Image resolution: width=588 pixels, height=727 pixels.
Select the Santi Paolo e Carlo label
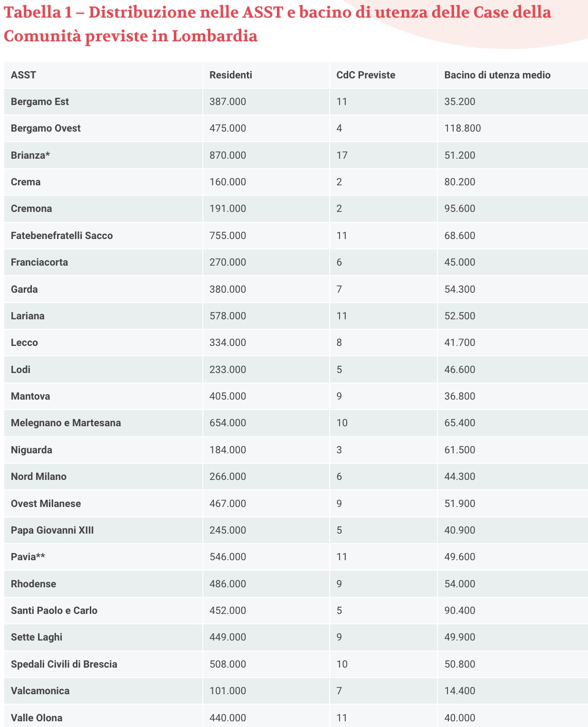coord(54,611)
